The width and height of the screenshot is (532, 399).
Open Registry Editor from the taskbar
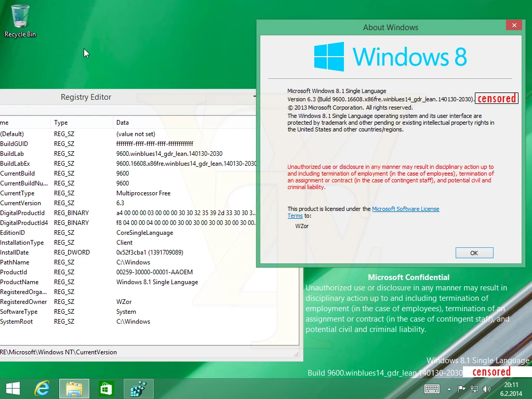coord(138,389)
